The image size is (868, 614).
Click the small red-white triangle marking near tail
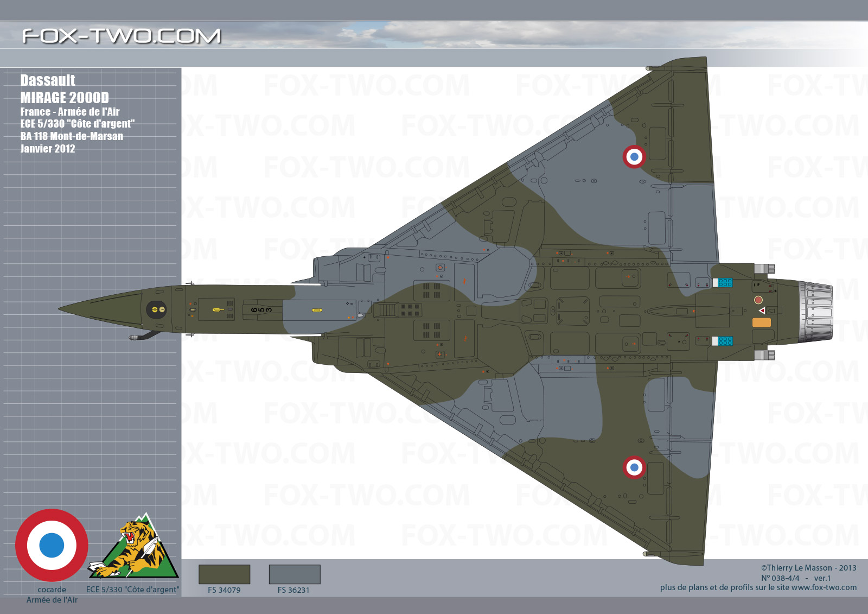(x=762, y=311)
